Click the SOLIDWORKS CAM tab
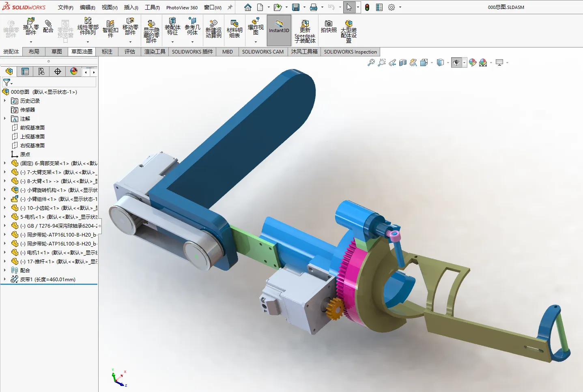The image size is (583, 392). tap(263, 52)
